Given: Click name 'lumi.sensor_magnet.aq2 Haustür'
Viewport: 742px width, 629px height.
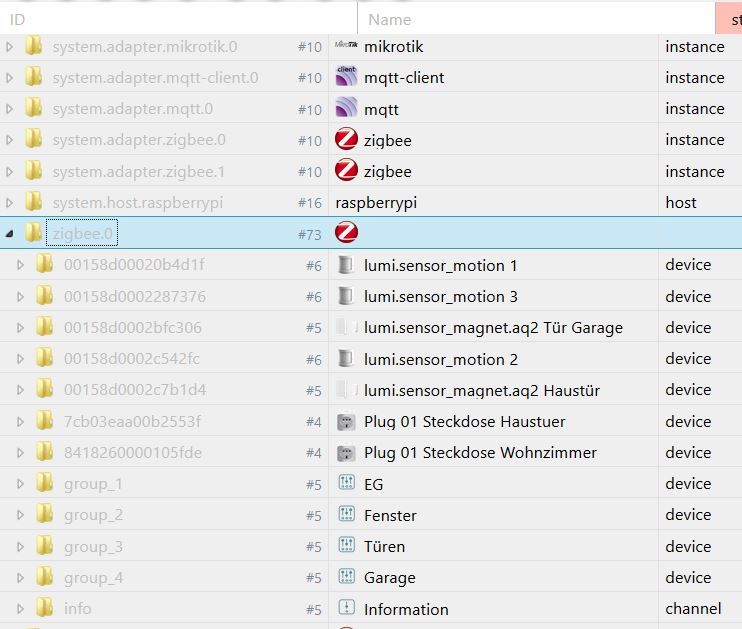Looking at the screenshot, I should click(x=482, y=390).
